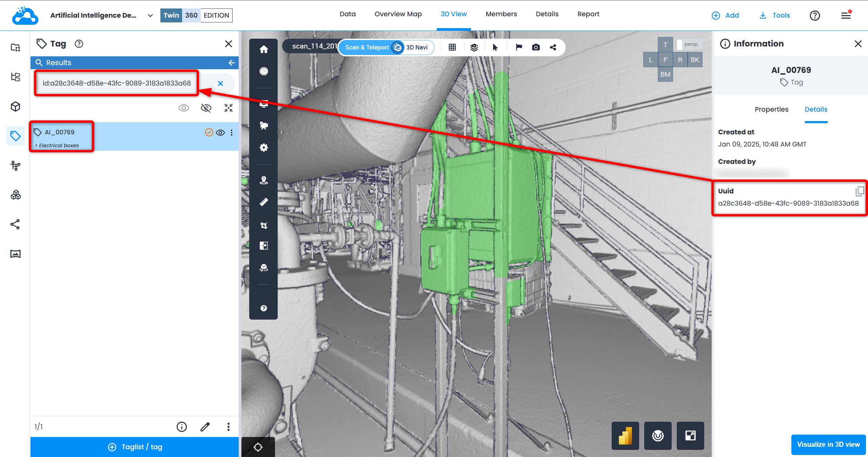The image size is (868, 457).
Task: Open the layers stack icon
Action: (474, 47)
